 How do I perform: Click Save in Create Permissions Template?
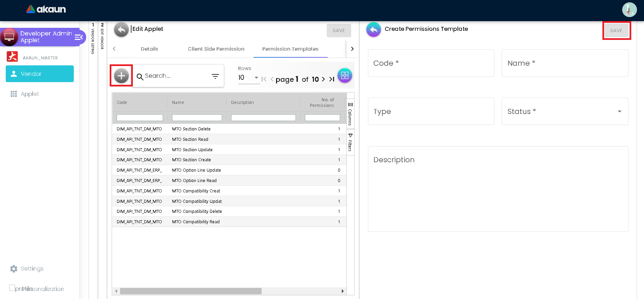[x=616, y=31]
